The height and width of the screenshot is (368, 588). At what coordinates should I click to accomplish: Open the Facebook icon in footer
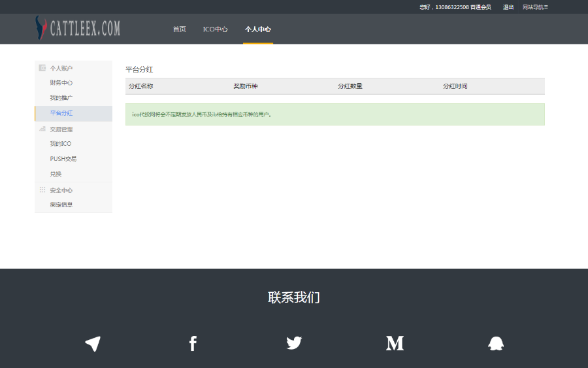pyautogui.click(x=193, y=343)
